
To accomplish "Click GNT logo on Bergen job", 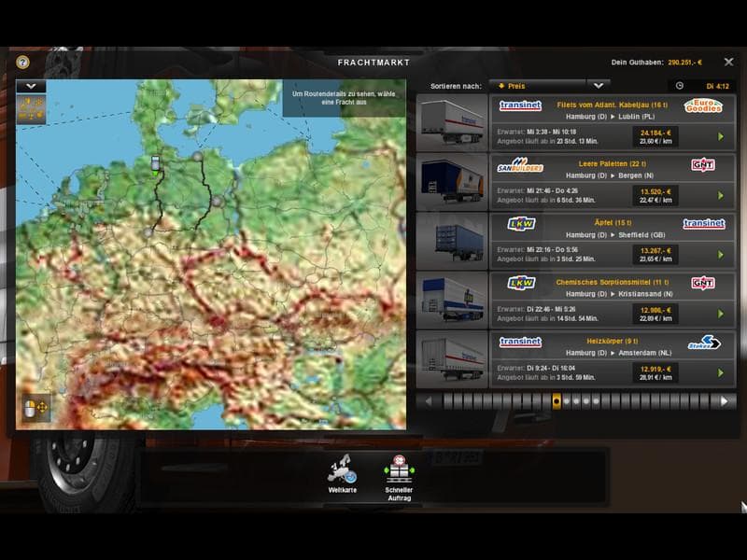I will (x=703, y=165).
